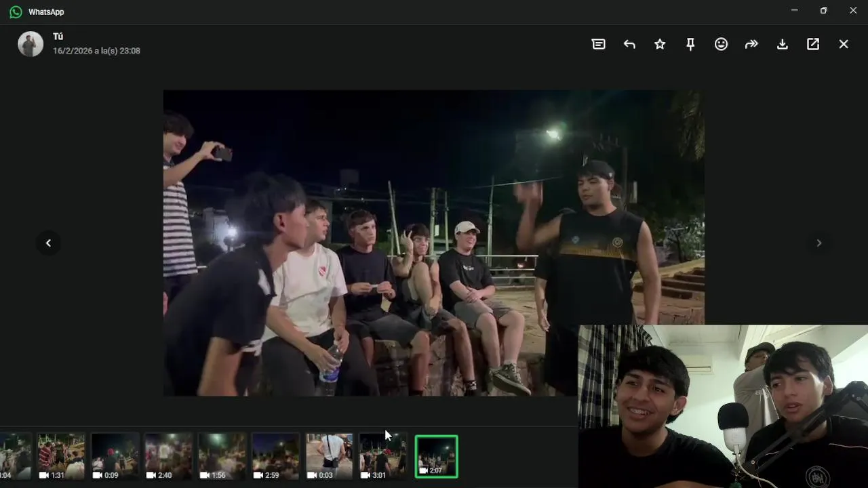React with the emoji smiley icon
This screenshot has height=488, width=868.
tap(721, 44)
